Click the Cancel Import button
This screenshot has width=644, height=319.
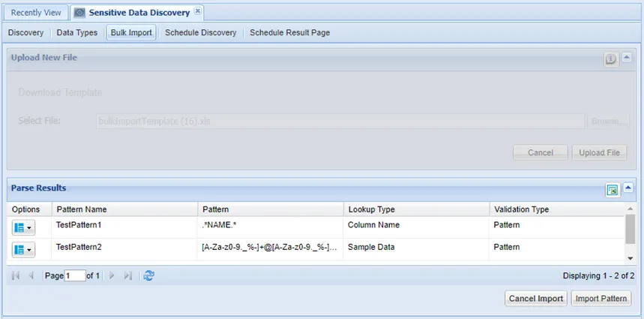[x=536, y=299]
